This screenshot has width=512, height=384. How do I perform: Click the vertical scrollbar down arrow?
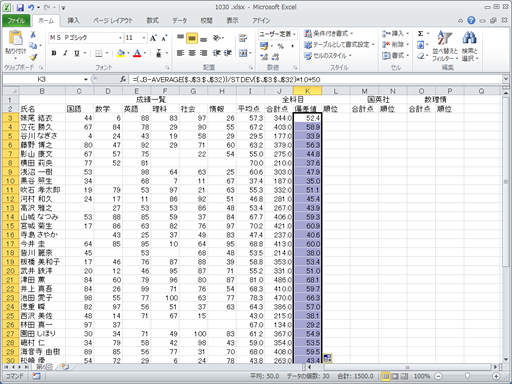pos(506,359)
